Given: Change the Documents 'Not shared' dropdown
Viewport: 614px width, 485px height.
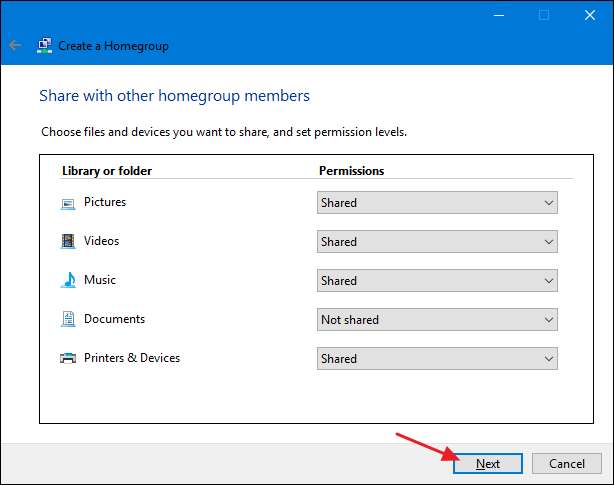Looking at the screenshot, I should click(436, 320).
